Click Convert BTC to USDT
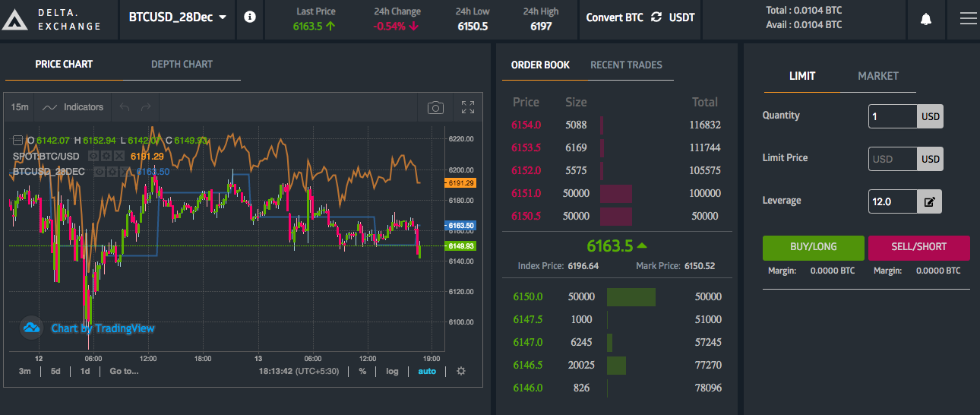 click(x=640, y=17)
